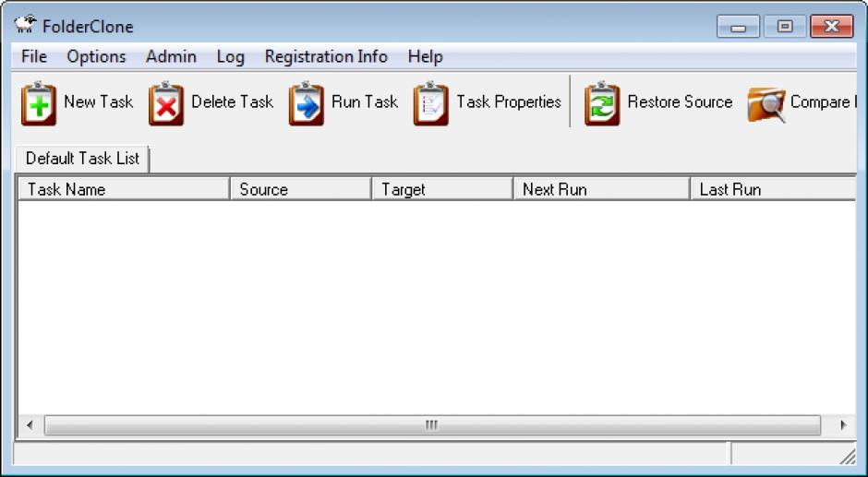Sort by the Last Run column header
Image resolution: width=868 pixels, height=477 pixels.
tap(774, 189)
